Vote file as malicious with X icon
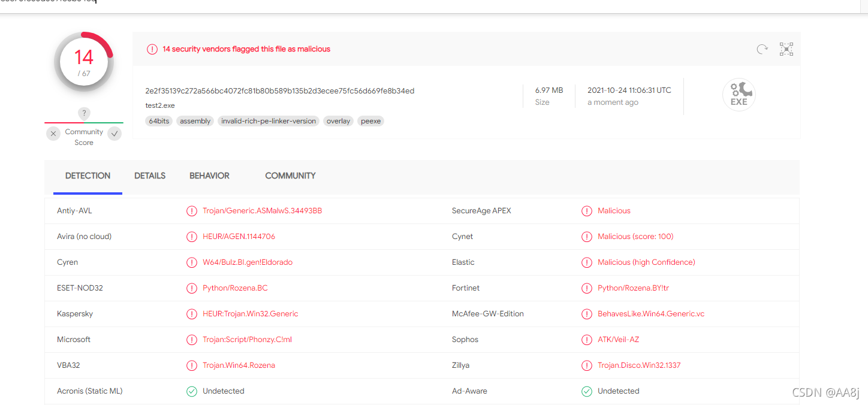868x405 pixels. pos(54,134)
